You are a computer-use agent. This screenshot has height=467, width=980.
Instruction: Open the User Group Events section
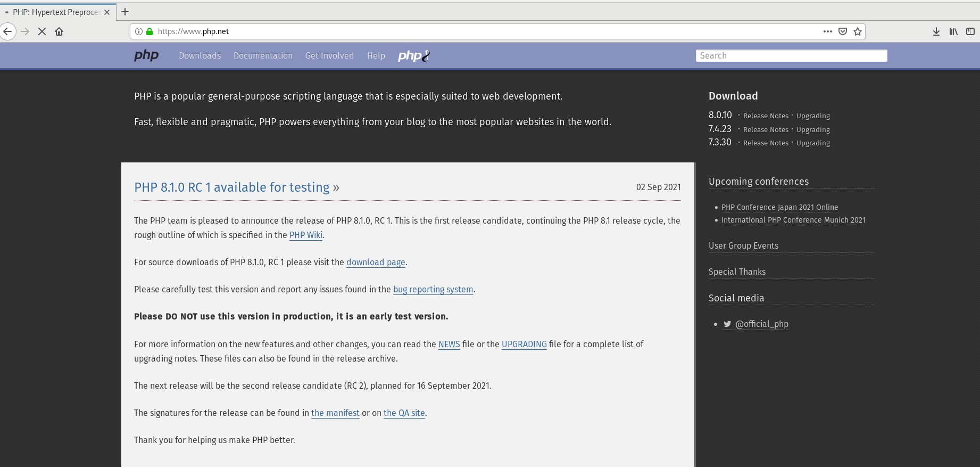(x=743, y=245)
